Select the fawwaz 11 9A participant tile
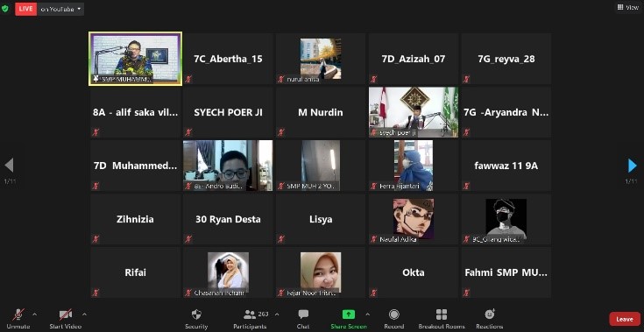Screen dimensions: 644x332 pyautogui.click(x=506, y=166)
